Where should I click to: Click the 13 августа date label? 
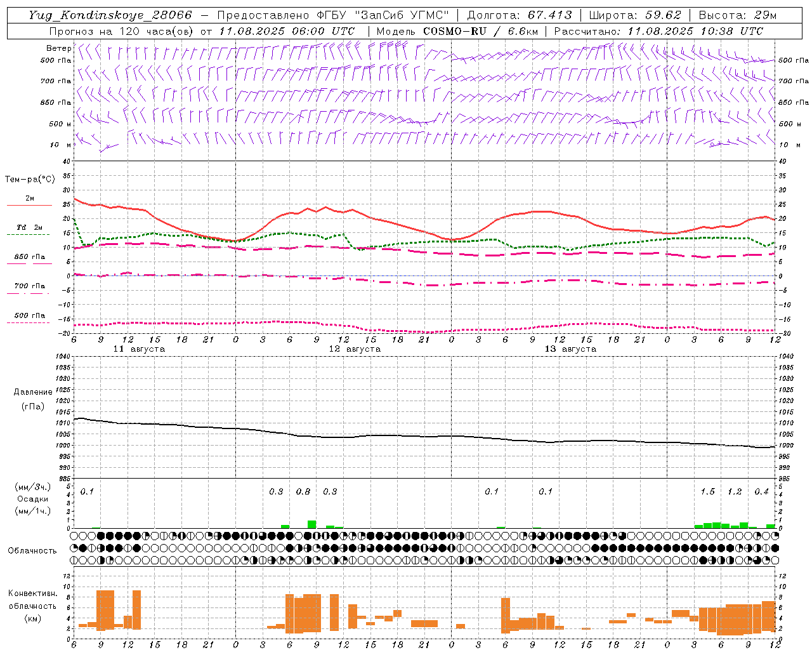[x=570, y=349]
